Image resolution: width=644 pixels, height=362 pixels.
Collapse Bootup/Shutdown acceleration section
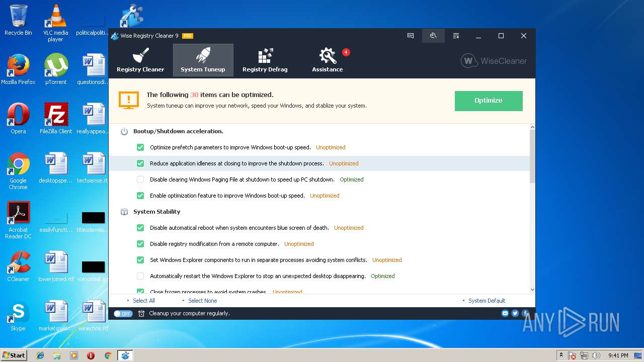(x=178, y=131)
